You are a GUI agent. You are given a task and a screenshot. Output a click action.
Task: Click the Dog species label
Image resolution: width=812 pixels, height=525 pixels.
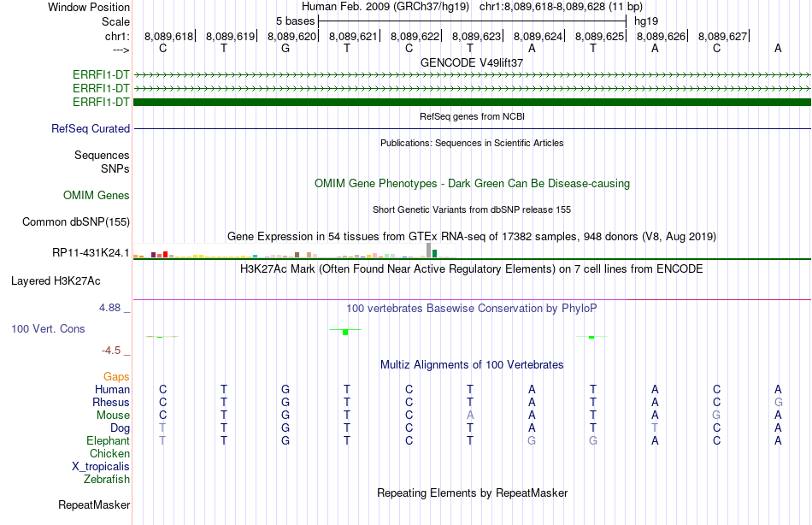(121, 428)
